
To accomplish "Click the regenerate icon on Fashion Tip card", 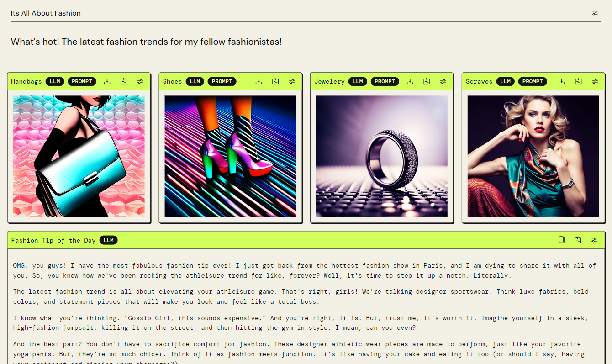I will [578, 240].
